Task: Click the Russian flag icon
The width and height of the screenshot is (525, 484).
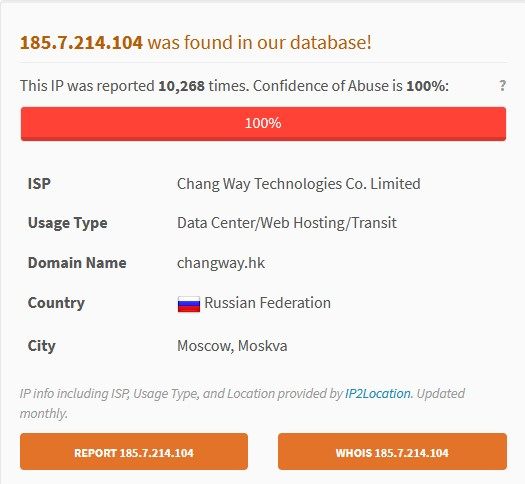Action: click(189, 304)
